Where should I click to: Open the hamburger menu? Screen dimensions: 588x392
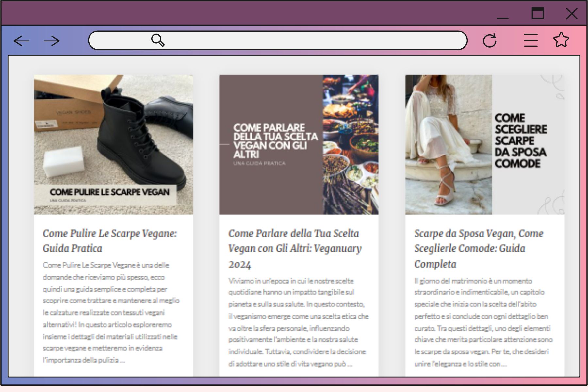point(531,41)
